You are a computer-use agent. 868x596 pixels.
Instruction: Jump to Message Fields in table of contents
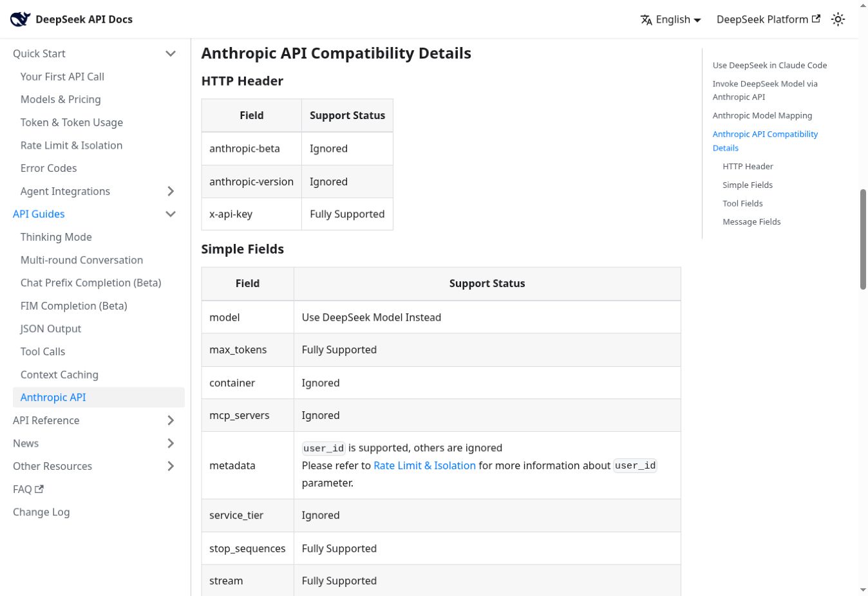751,221
